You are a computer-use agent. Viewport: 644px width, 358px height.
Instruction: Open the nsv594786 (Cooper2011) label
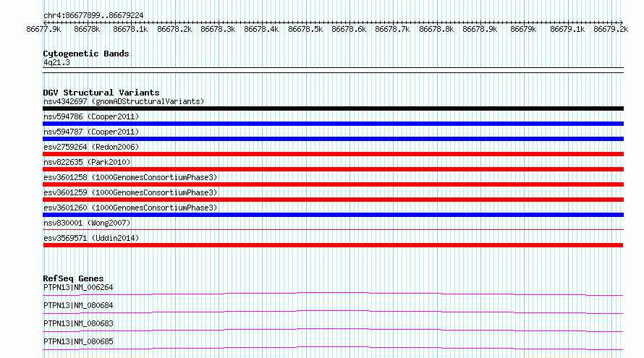(x=91, y=116)
